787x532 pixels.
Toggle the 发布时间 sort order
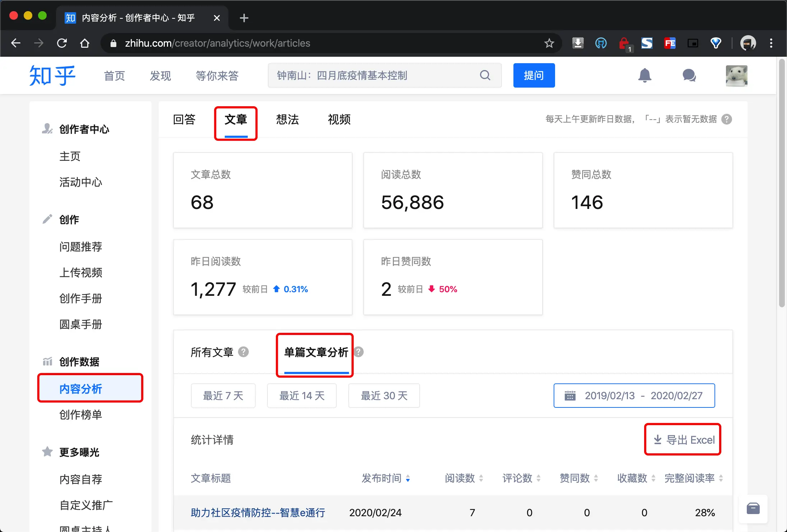coord(408,479)
